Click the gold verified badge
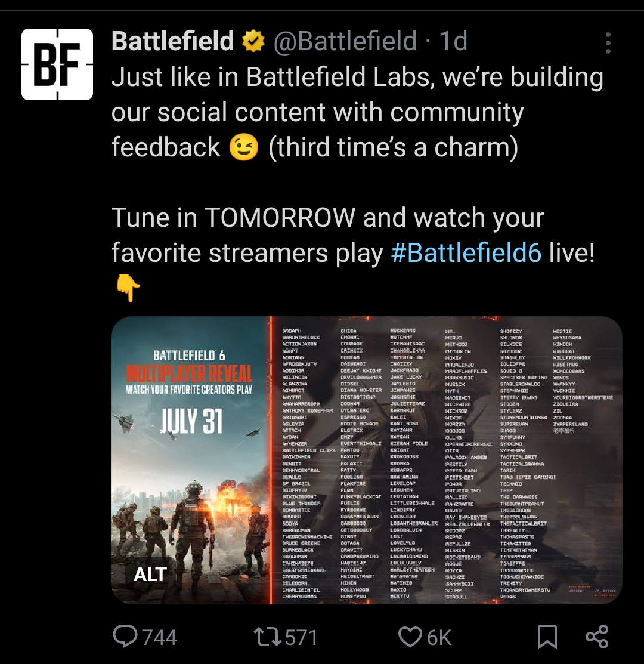 (253, 41)
